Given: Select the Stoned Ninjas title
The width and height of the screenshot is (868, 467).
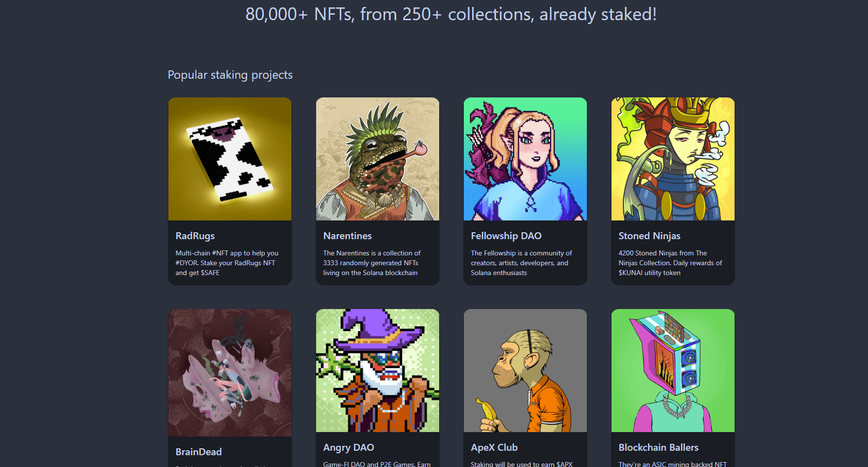Looking at the screenshot, I should 649,236.
